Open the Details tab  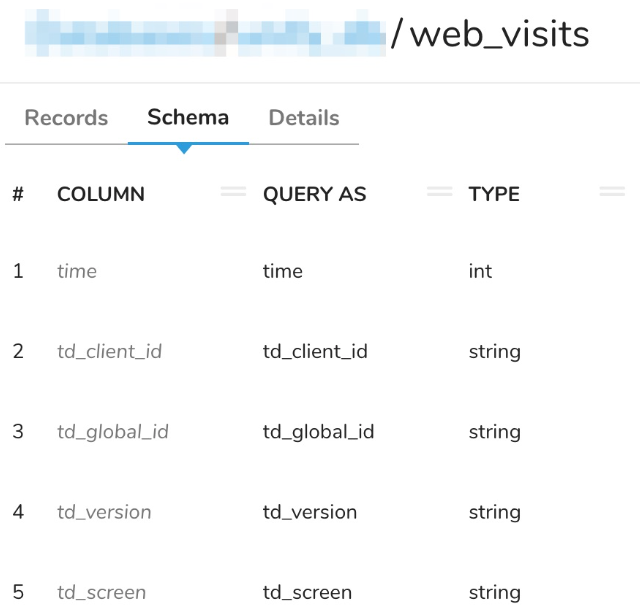click(x=304, y=118)
